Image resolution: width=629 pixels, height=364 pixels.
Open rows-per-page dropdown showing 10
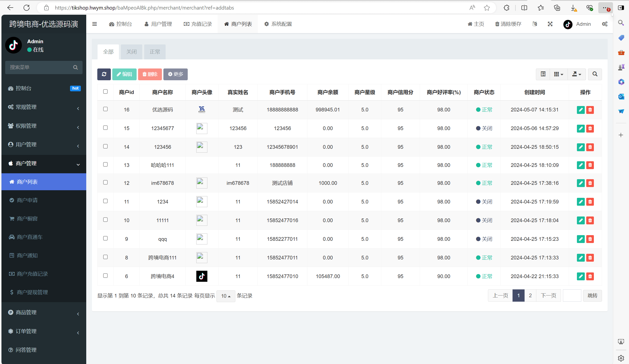pyautogui.click(x=226, y=296)
